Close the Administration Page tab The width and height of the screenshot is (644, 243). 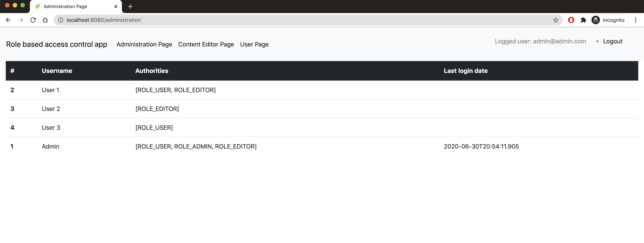[116, 7]
